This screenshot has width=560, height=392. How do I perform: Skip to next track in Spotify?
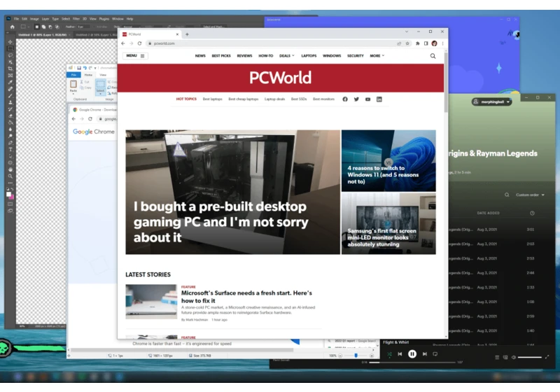[x=425, y=353]
